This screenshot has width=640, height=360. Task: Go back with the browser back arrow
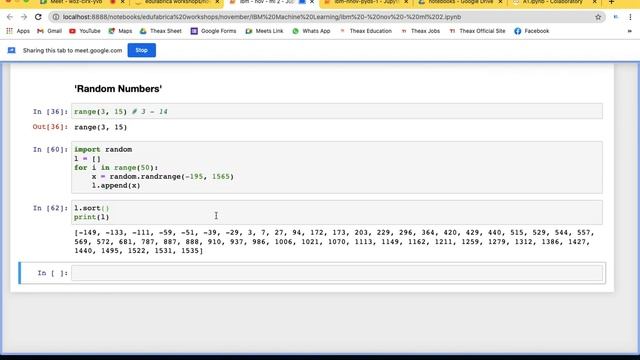coord(10,17)
